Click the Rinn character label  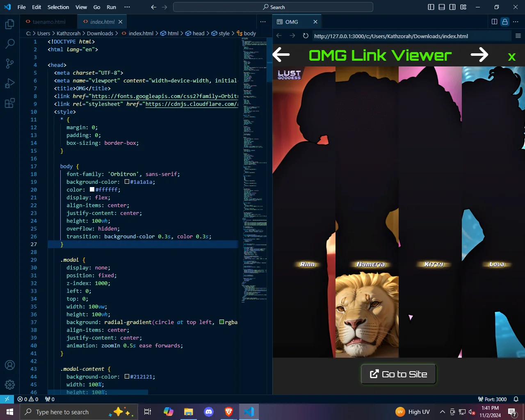(x=307, y=264)
